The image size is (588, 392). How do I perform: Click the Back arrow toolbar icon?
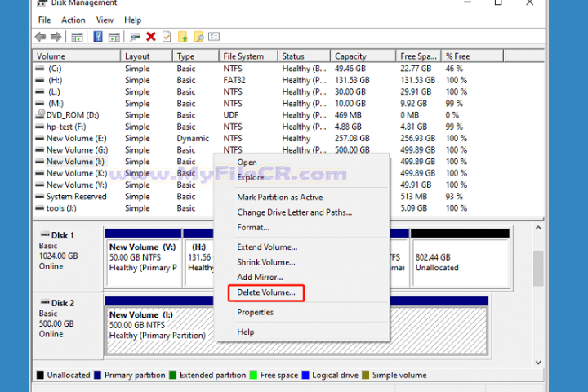click(x=40, y=37)
